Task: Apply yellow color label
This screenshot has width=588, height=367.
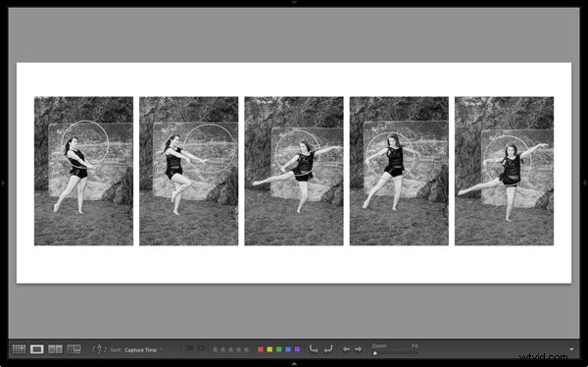Action: pyautogui.click(x=269, y=349)
